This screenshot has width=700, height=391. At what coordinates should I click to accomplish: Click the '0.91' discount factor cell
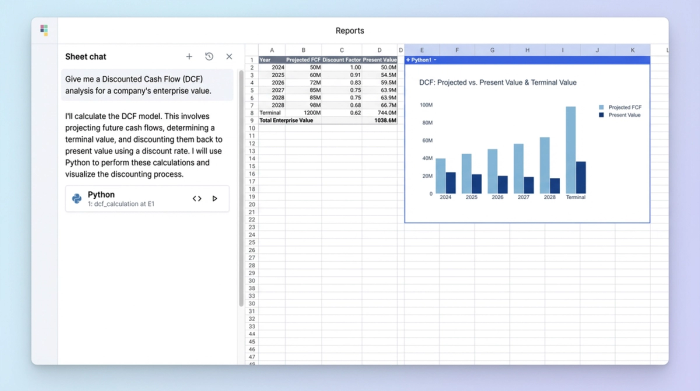[x=342, y=75]
